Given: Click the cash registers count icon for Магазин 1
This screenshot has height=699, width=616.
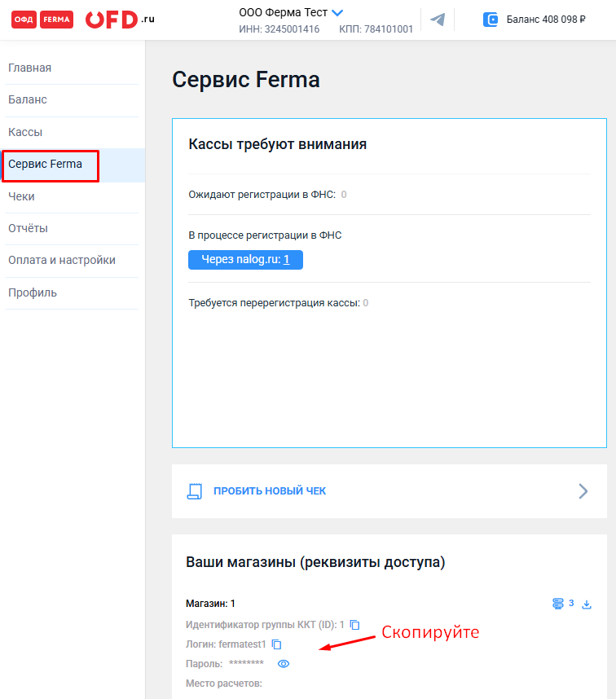Looking at the screenshot, I should (x=557, y=604).
